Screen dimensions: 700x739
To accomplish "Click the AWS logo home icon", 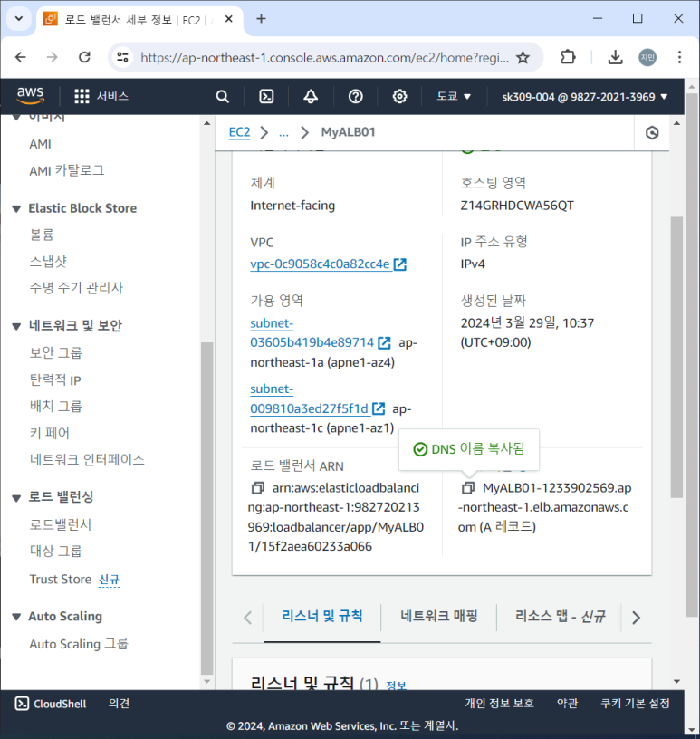I will tap(31, 96).
